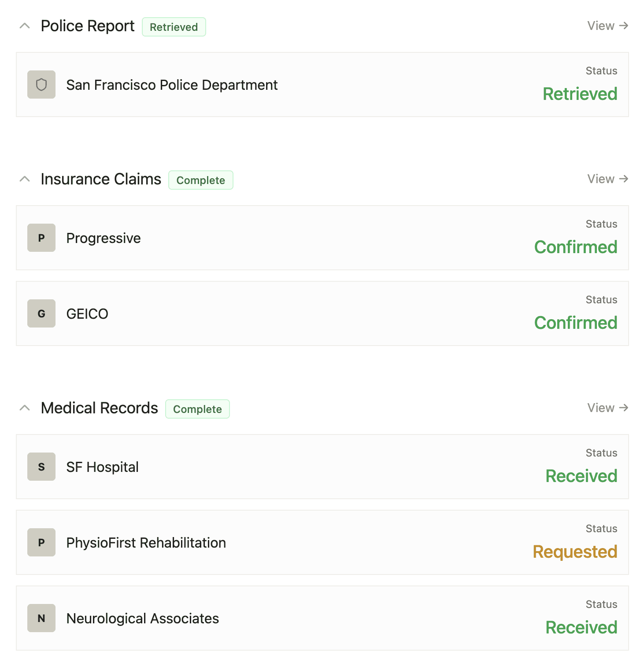Click the shield icon for San Francisco Police Department

41,85
